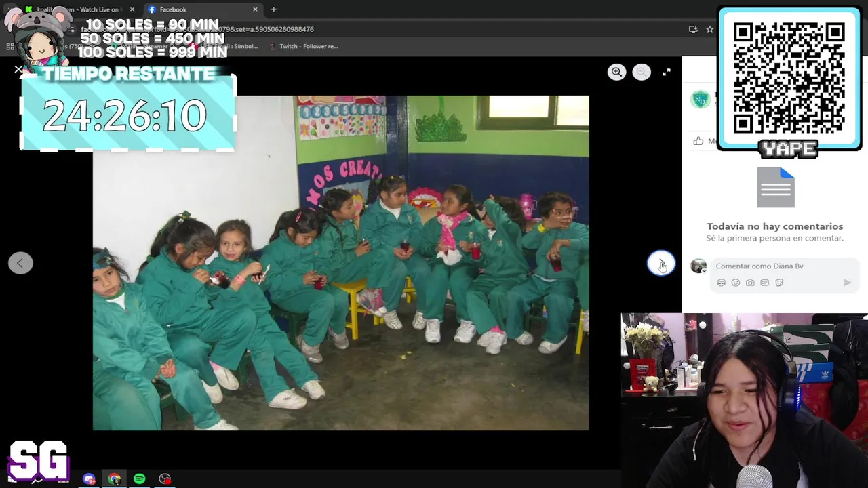Close the Kick Watch Live tab
Image resolution: width=868 pixels, height=488 pixels.
[x=132, y=9]
